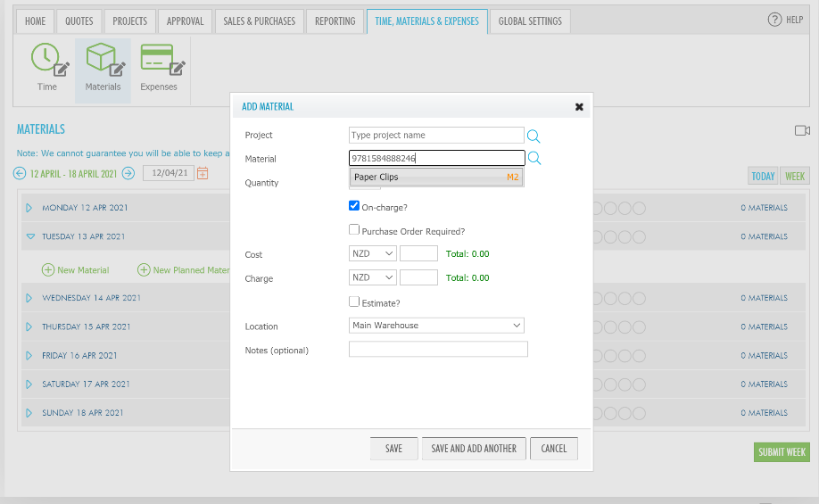Expand Friday 16 Apr 2021 row

tap(29, 356)
